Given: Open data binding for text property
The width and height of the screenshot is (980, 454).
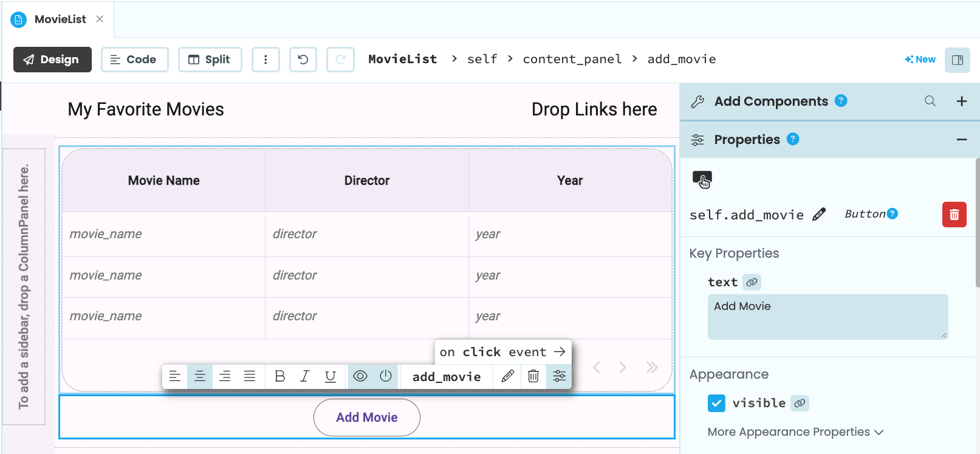Looking at the screenshot, I should coord(752,282).
